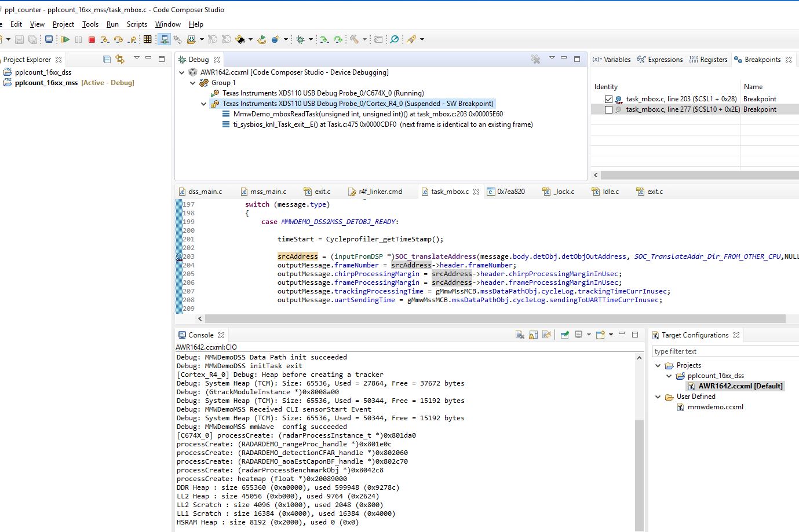Collapse the Cortex_R4_0 thread node
The height and width of the screenshot is (532, 799).
203,104
